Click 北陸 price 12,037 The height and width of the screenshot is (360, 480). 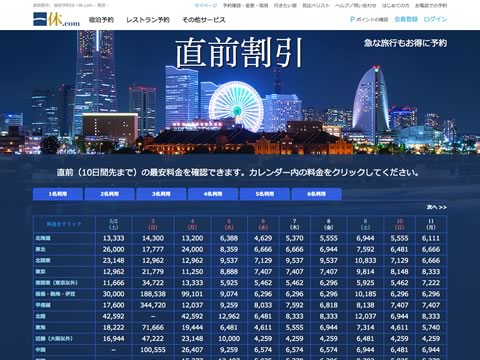pyautogui.click(x=365, y=316)
